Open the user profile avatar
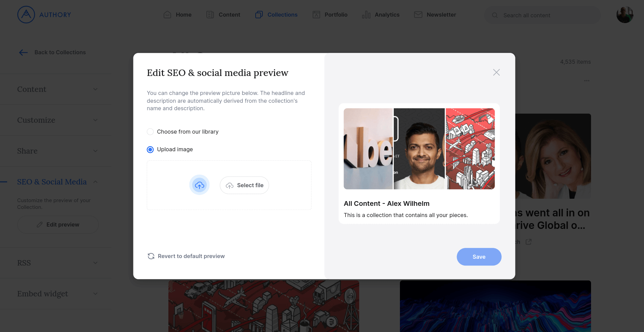Viewport: 644px width, 332px height. click(624, 15)
